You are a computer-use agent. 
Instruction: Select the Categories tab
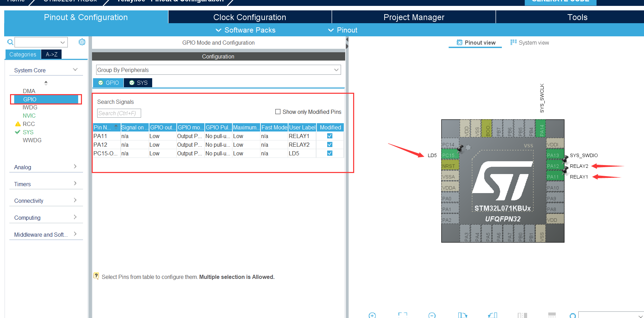tap(23, 54)
